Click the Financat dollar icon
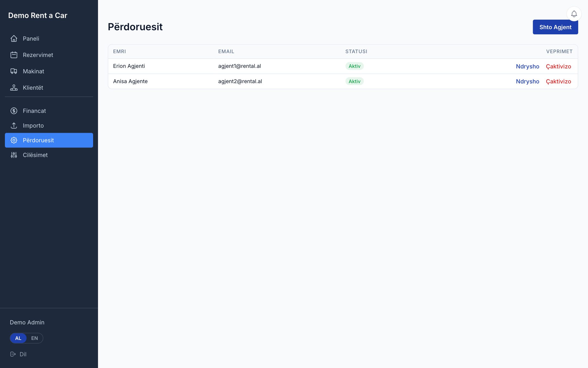This screenshot has height=368, width=588. [14, 111]
